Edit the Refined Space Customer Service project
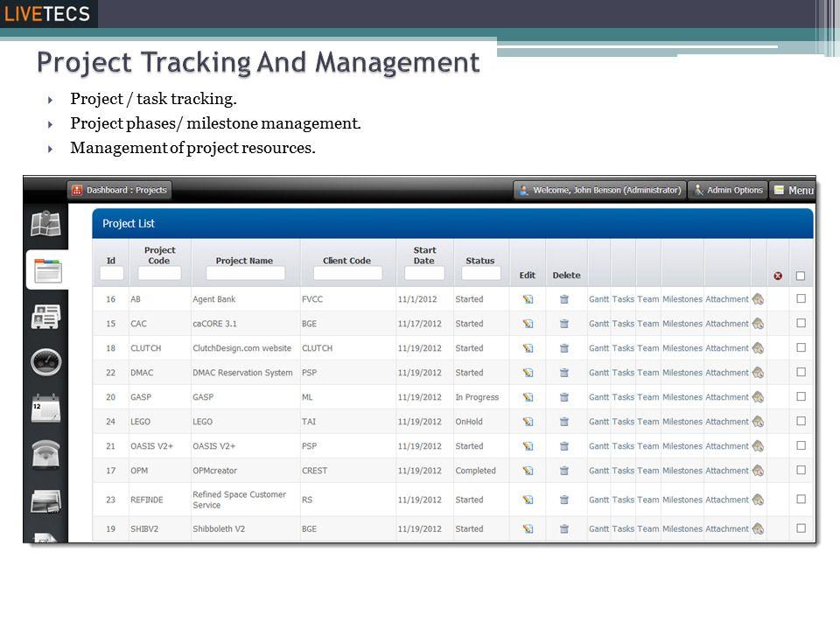 pyautogui.click(x=528, y=500)
